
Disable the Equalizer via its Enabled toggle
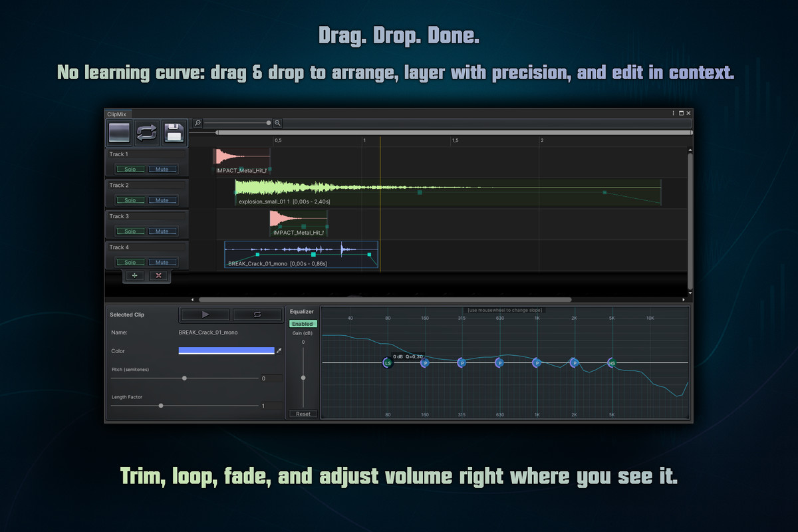303,324
